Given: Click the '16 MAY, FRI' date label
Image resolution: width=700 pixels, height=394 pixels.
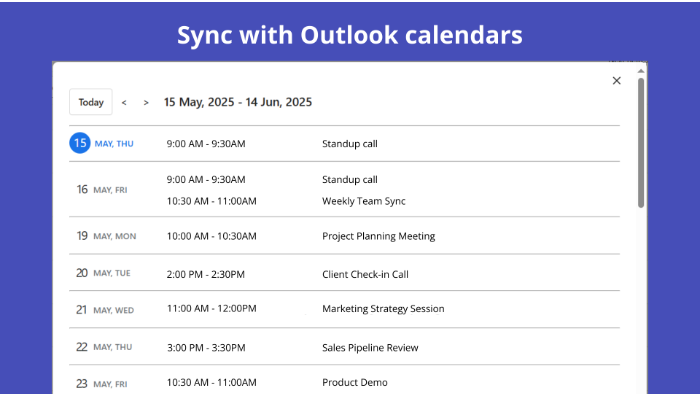Looking at the screenshot, I should (102, 190).
